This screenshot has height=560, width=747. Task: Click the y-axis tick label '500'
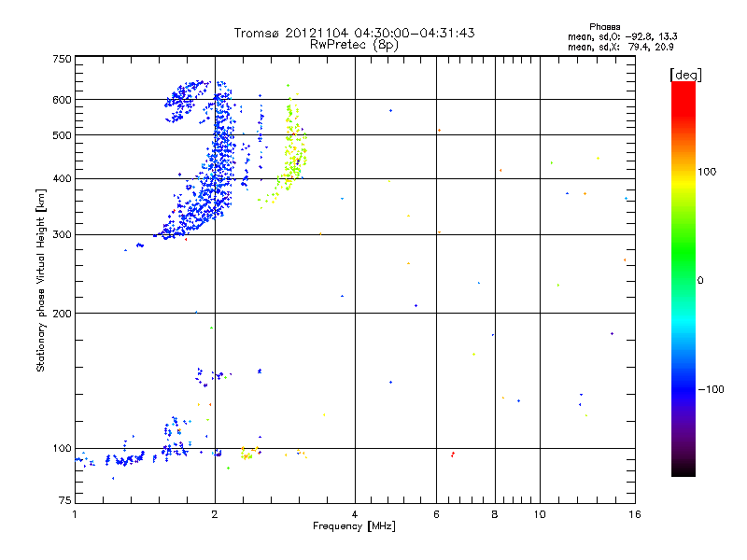pos(62,135)
